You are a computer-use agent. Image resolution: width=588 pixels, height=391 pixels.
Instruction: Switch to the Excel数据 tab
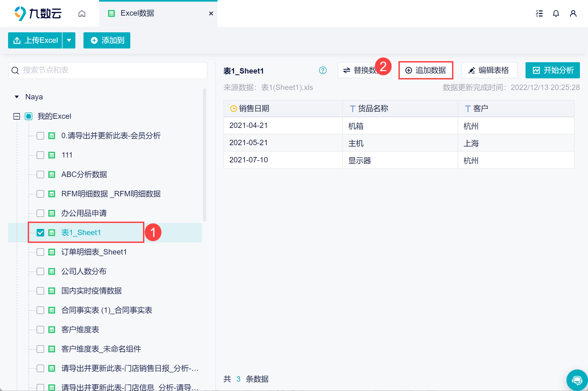click(x=137, y=13)
